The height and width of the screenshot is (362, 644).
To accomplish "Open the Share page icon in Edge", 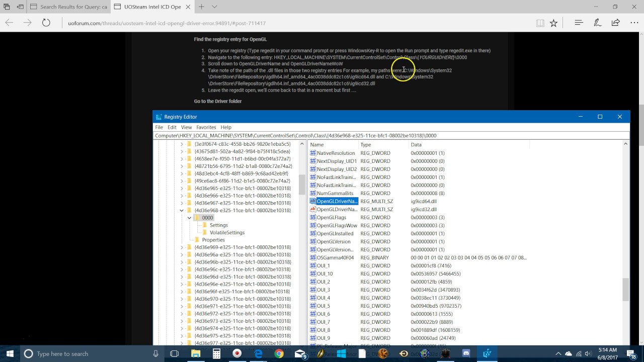I will click(x=615, y=23).
